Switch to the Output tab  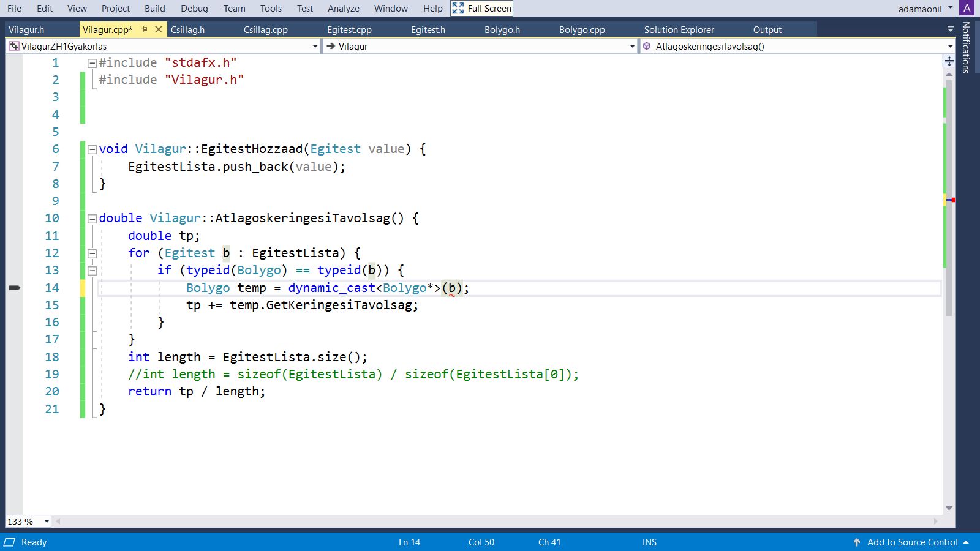(x=767, y=29)
